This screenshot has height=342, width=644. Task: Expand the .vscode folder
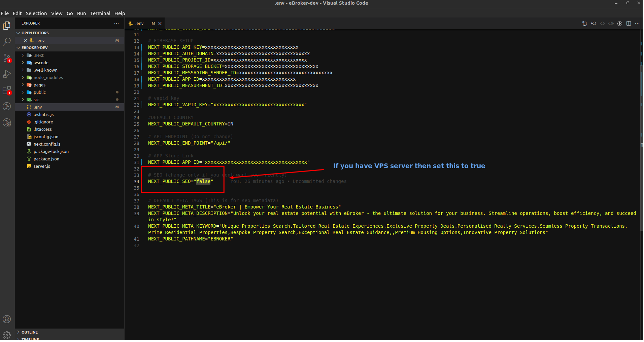coord(23,63)
